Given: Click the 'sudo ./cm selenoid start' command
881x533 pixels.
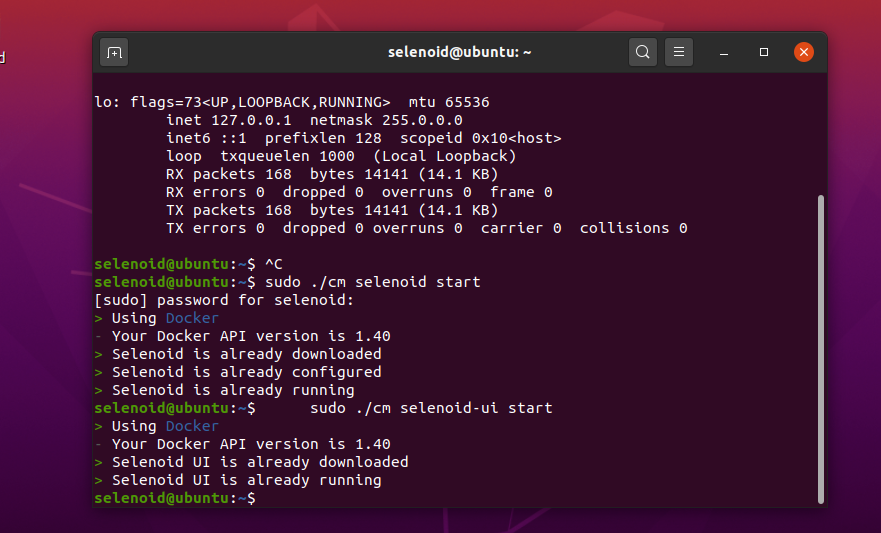Looking at the screenshot, I should tap(373, 282).
